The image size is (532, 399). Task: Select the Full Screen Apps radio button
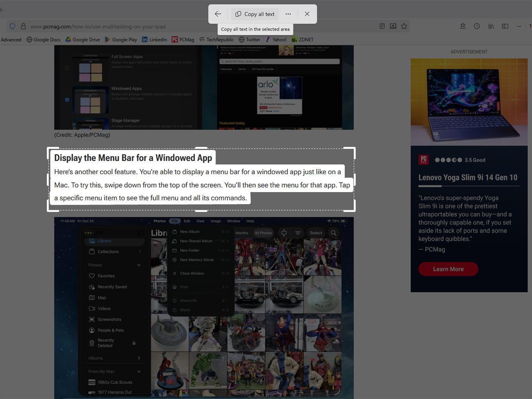pyautogui.click(x=67, y=68)
